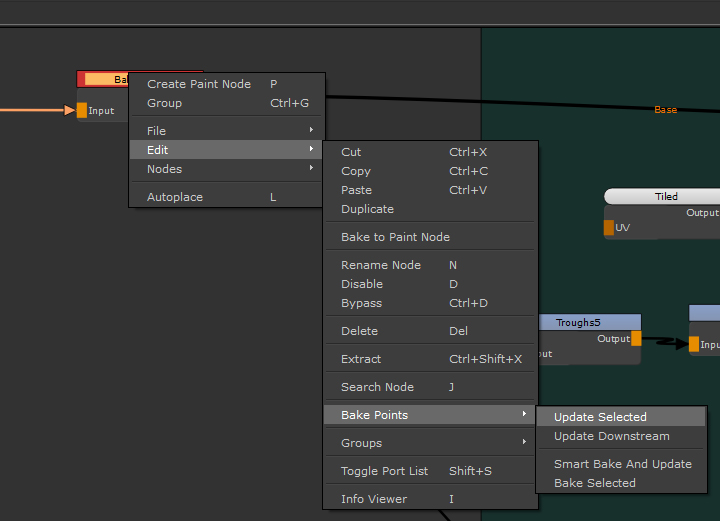Click the orange Input port on Bake node
Viewport: 720px width, 521px height.
pyautogui.click(x=82, y=110)
